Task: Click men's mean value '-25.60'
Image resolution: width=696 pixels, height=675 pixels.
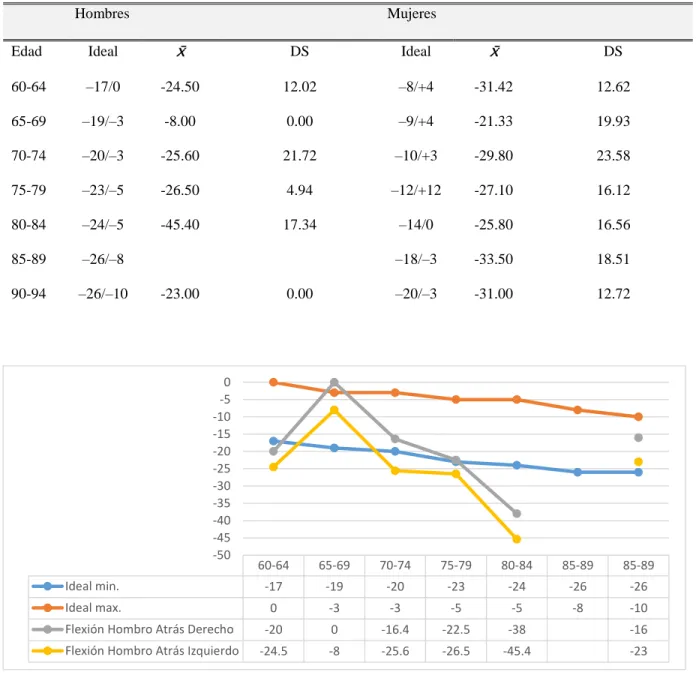Action: (x=180, y=156)
